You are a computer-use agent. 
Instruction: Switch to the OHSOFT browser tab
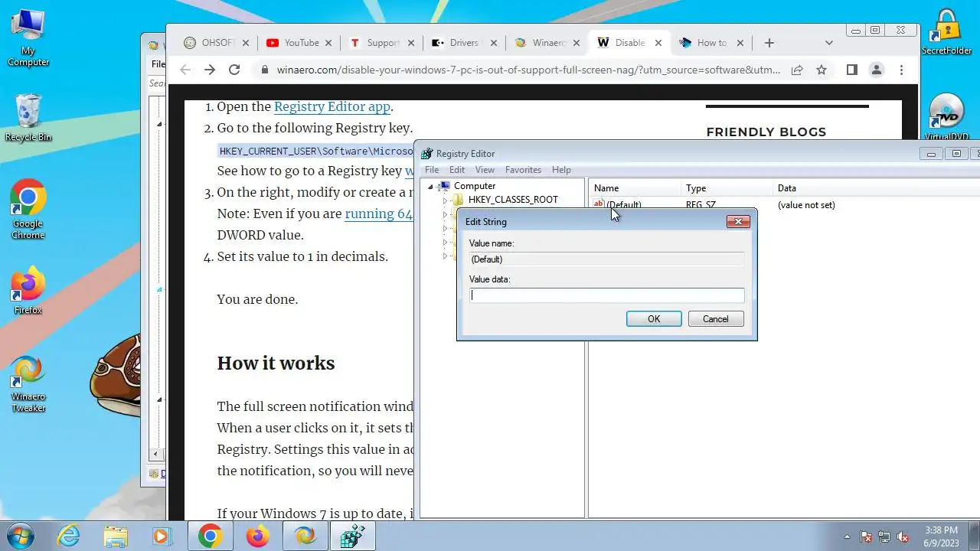[x=215, y=43]
